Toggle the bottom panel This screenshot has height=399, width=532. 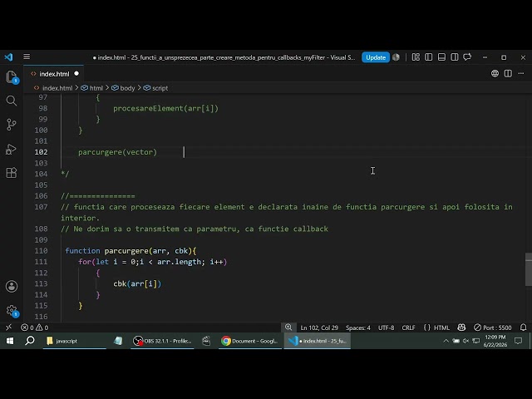pyautogui.click(x=441, y=57)
